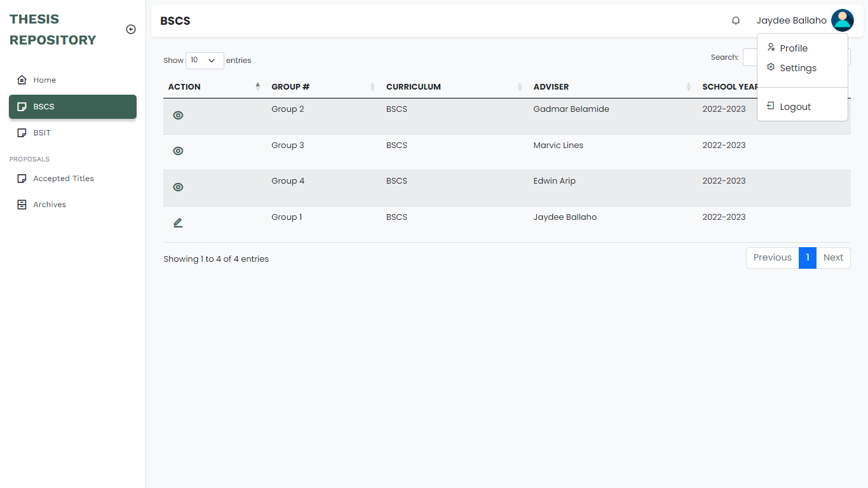This screenshot has width=868, height=488.
Task: Click the Previous pagination button
Action: coord(772,258)
